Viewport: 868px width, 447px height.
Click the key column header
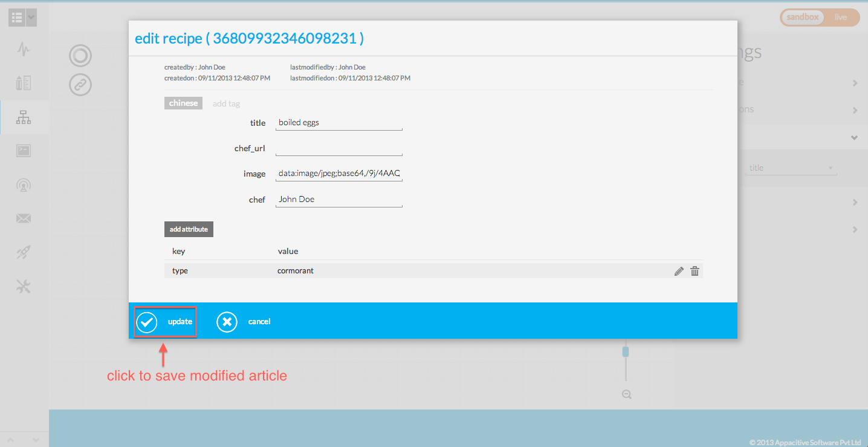[178, 251]
